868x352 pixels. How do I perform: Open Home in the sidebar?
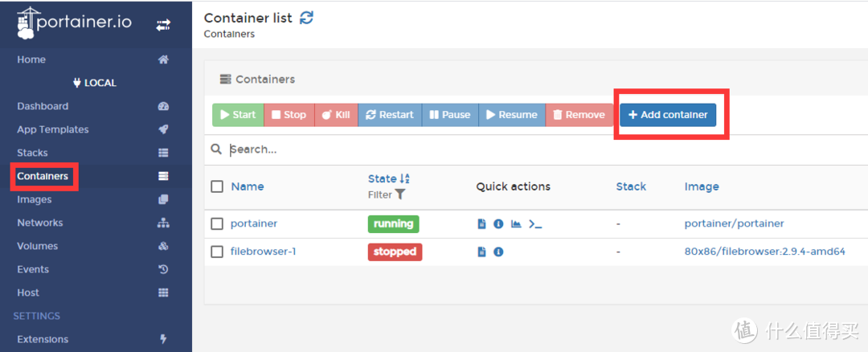point(31,59)
